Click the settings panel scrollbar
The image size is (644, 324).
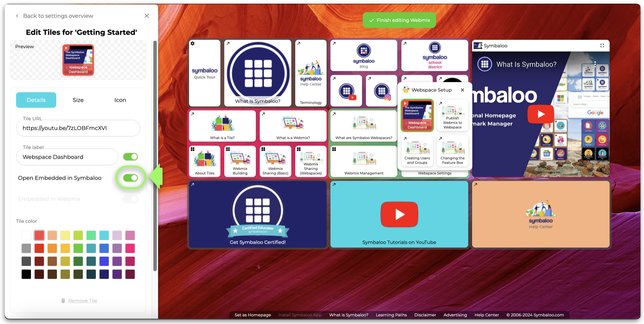(x=155, y=156)
